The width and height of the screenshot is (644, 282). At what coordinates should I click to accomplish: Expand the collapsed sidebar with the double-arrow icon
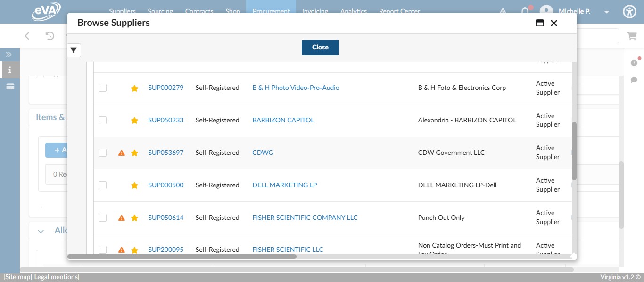click(x=9, y=54)
